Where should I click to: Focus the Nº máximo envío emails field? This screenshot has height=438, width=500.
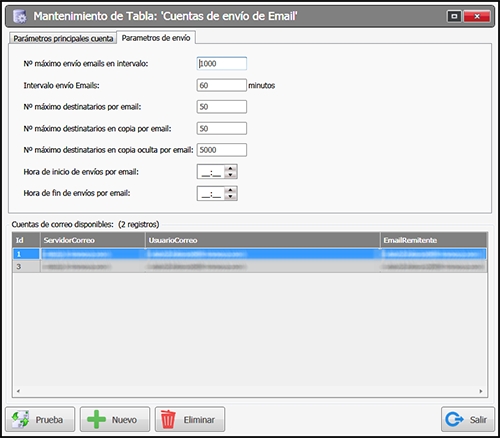click(222, 63)
